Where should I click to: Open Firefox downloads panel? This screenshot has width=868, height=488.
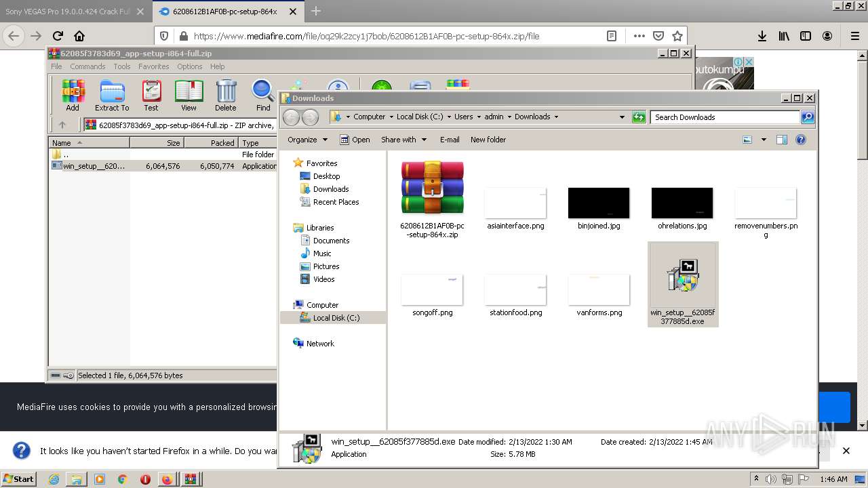pos(762,36)
